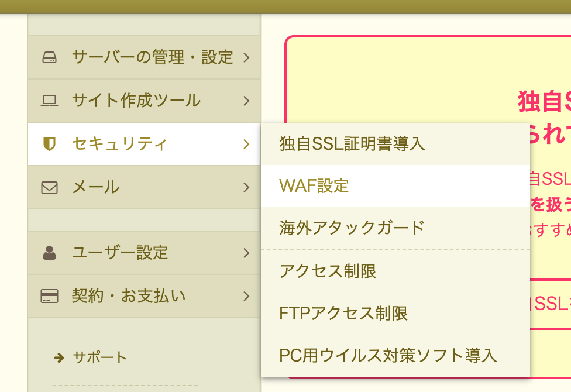Click the laptop icon for site tools
The image size is (571, 392).
(50, 101)
